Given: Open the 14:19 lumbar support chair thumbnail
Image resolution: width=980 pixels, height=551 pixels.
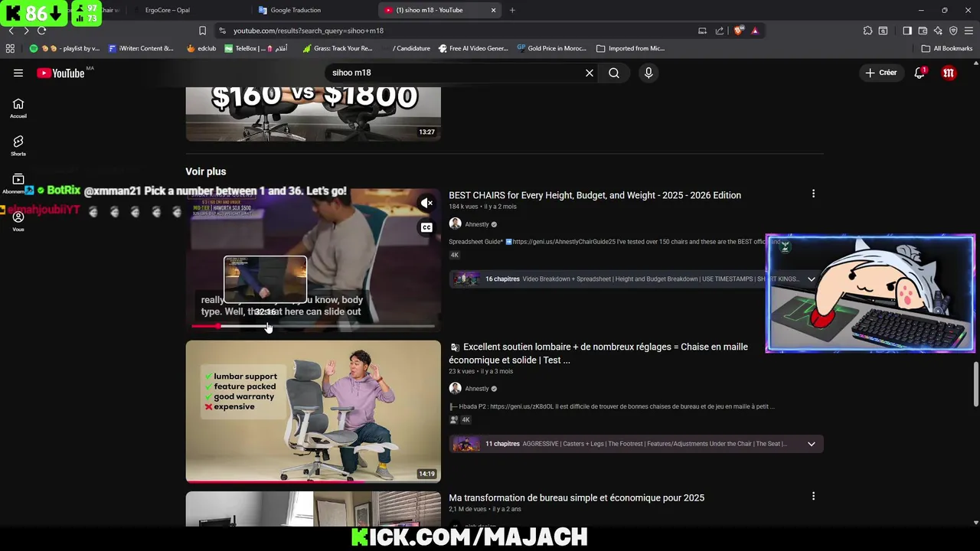Looking at the screenshot, I should coord(313,411).
